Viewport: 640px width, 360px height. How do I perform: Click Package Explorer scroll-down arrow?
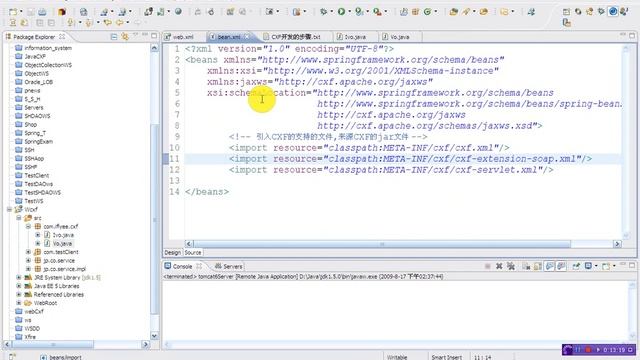pos(154,336)
